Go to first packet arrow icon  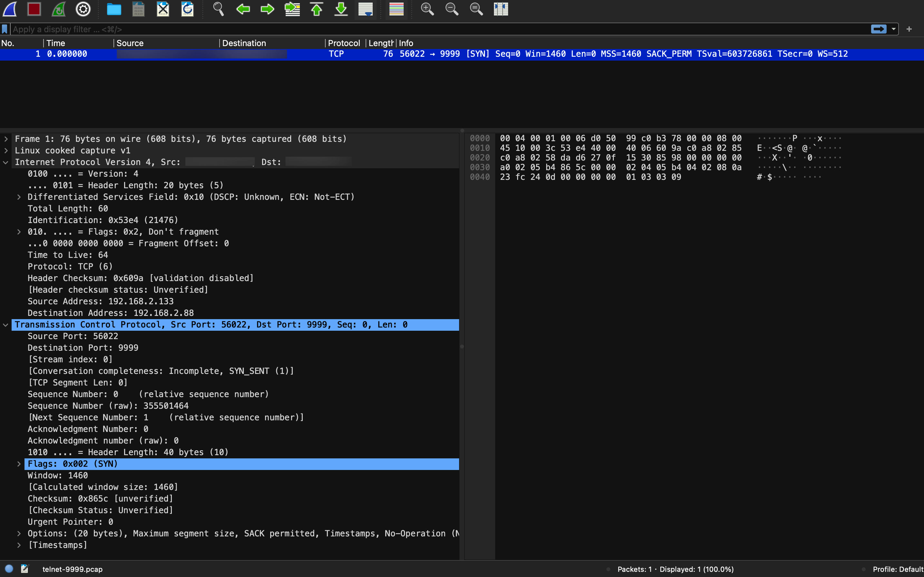click(x=316, y=9)
